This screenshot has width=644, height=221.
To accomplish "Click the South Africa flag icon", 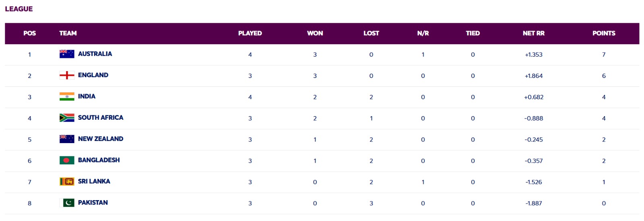I will pyautogui.click(x=67, y=118).
